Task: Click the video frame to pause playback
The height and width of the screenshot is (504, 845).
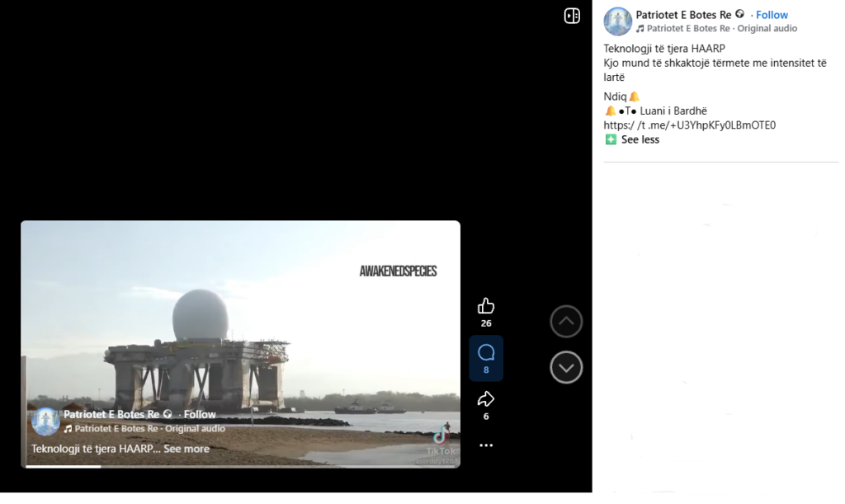Action: click(239, 330)
